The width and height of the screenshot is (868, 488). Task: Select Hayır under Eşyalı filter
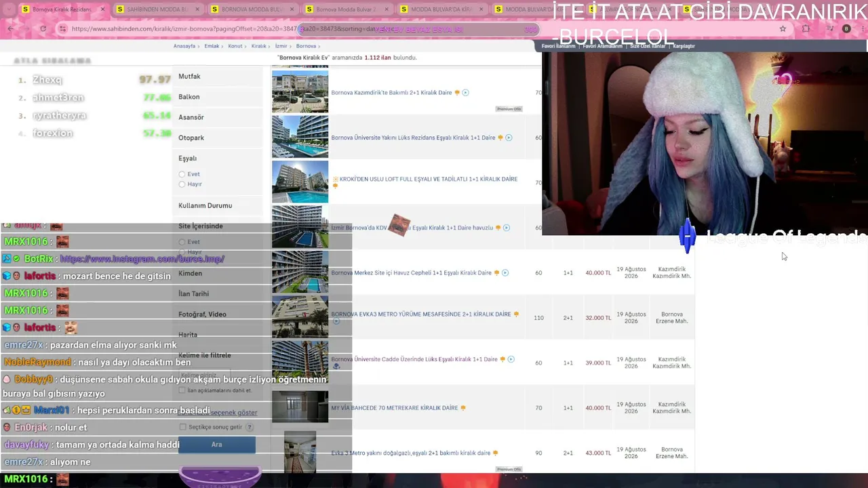(x=182, y=184)
